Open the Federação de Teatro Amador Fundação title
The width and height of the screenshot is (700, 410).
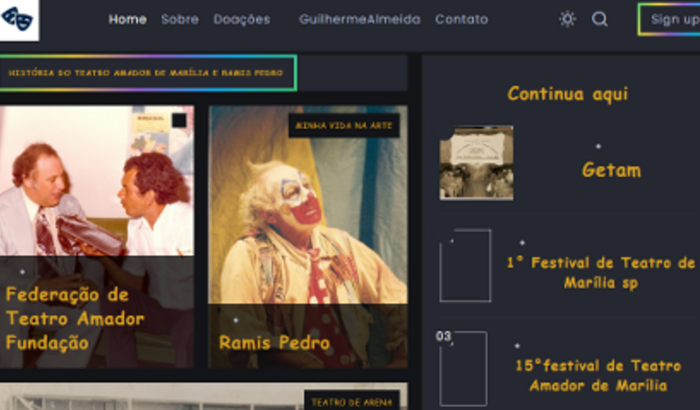point(75,318)
